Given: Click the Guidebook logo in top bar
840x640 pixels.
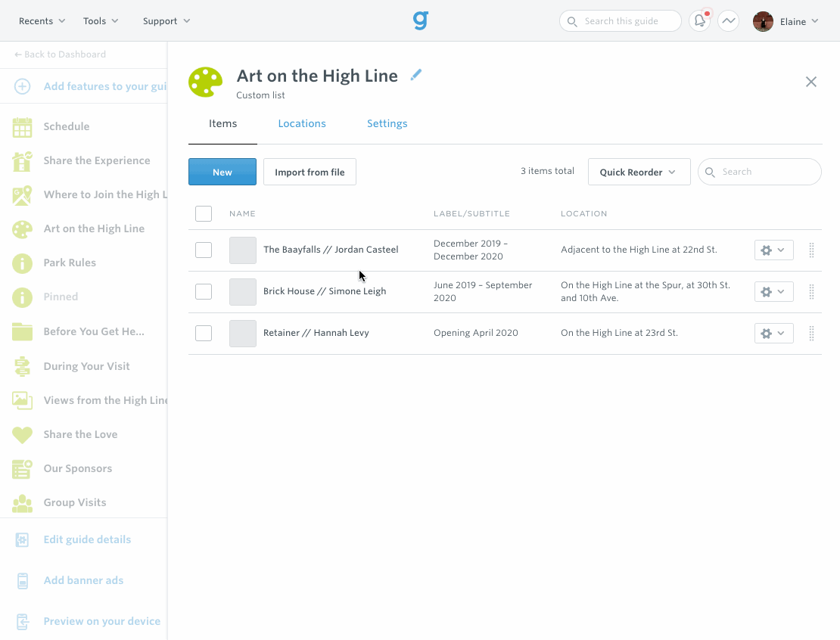Looking at the screenshot, I should tap(421, 20).
